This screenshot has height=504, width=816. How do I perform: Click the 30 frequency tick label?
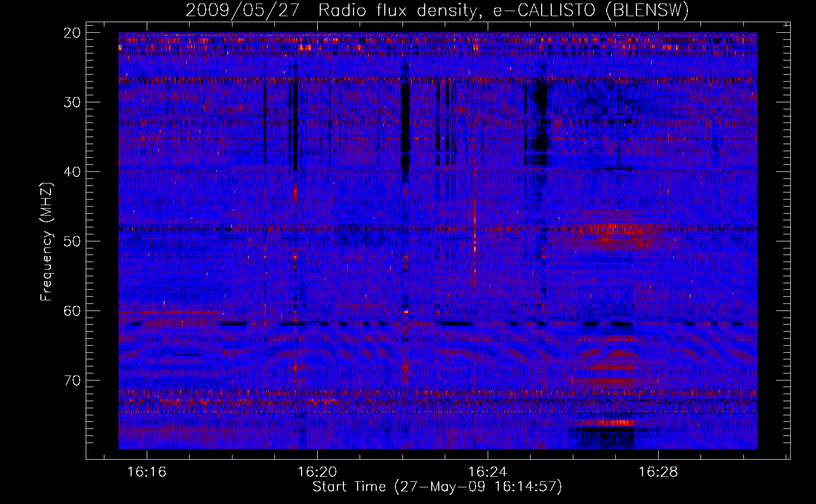72,102
